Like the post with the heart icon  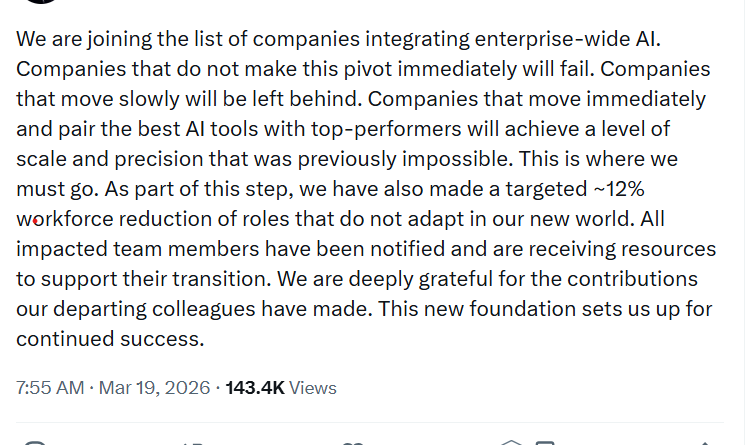352,442
